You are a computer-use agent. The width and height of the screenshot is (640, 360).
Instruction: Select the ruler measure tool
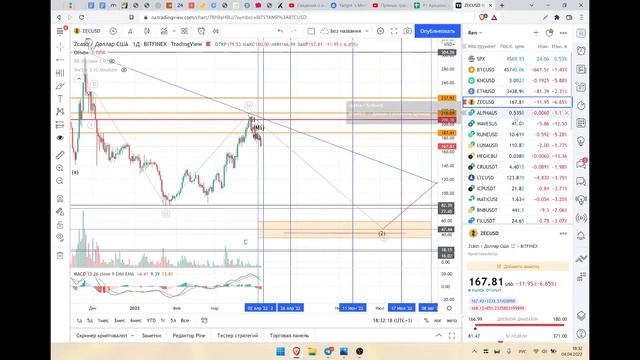(60, 155)
